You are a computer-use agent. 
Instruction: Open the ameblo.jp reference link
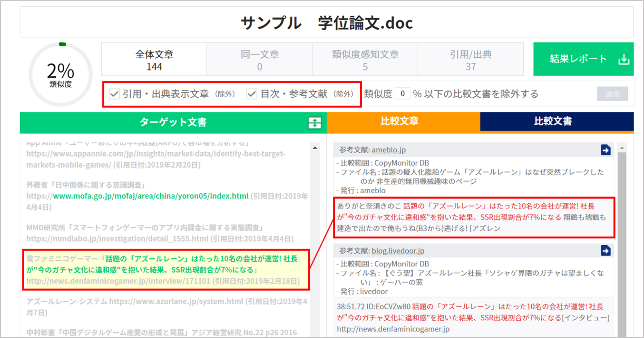(388, 150)
